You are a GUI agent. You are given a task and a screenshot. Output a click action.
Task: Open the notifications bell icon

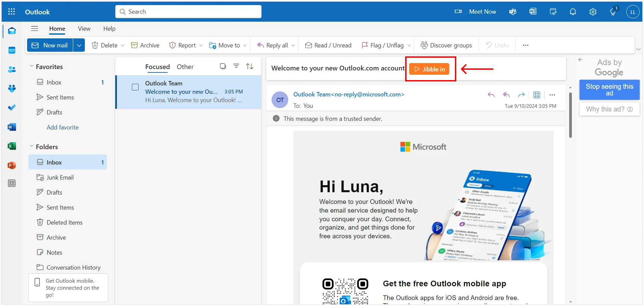pyautogui.click(x=573, y=12)
